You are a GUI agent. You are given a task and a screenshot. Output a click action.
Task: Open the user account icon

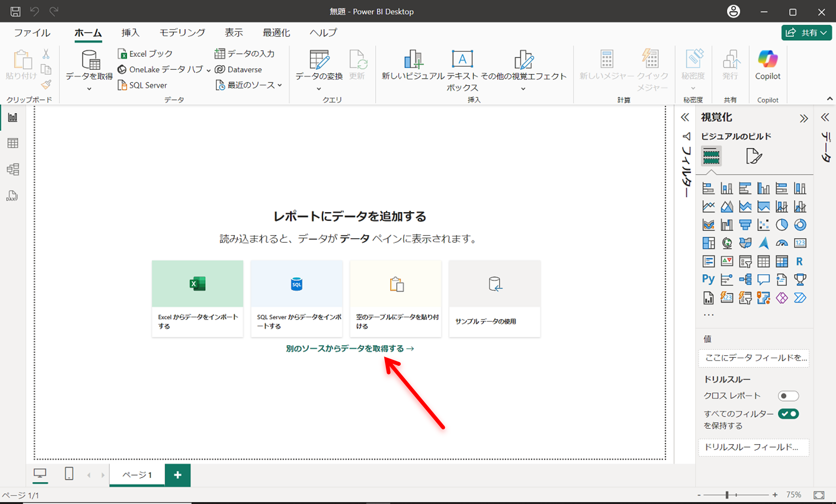pos(733,11)
